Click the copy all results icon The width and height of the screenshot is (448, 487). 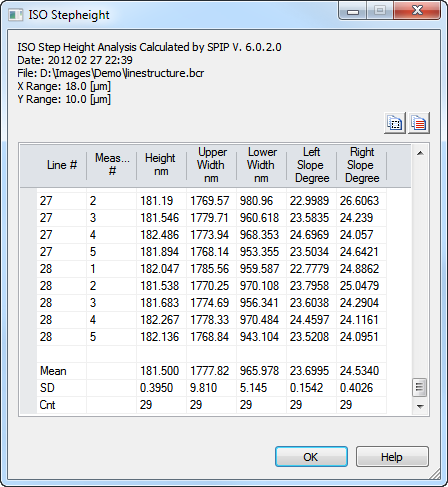pyautogui.click(x=419, y=123)
